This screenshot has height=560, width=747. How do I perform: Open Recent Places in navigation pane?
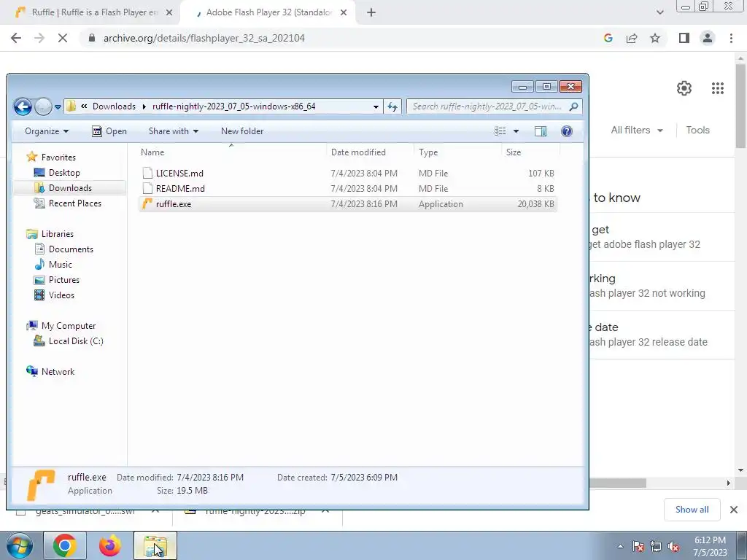click(75, 203)
